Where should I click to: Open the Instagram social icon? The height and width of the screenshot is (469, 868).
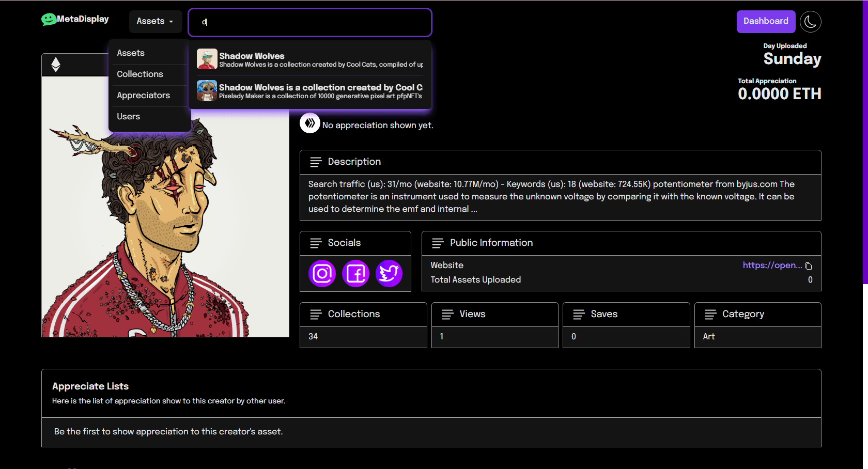pos(322,273)
